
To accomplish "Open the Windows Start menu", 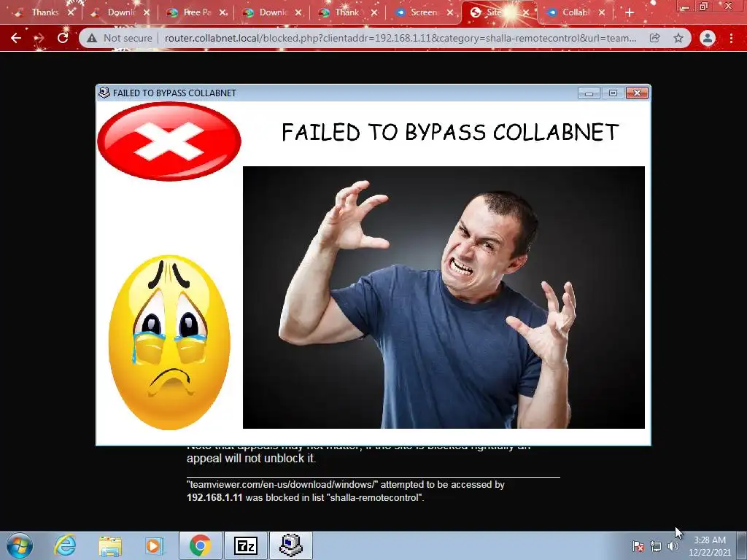I will (x=20, y=545).
